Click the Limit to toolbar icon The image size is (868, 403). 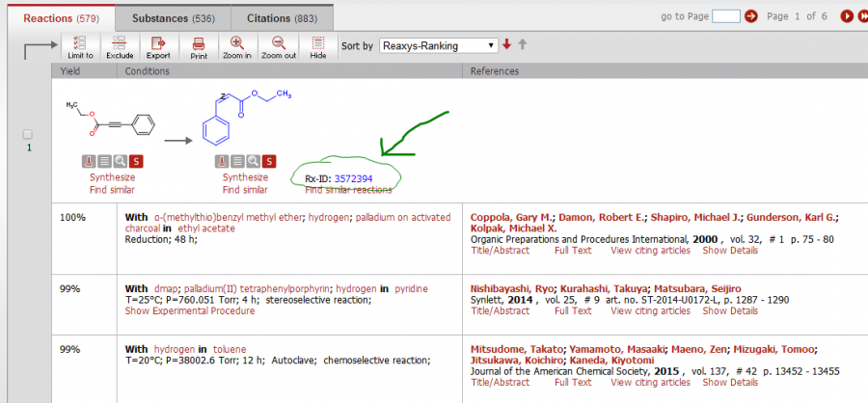80,46
